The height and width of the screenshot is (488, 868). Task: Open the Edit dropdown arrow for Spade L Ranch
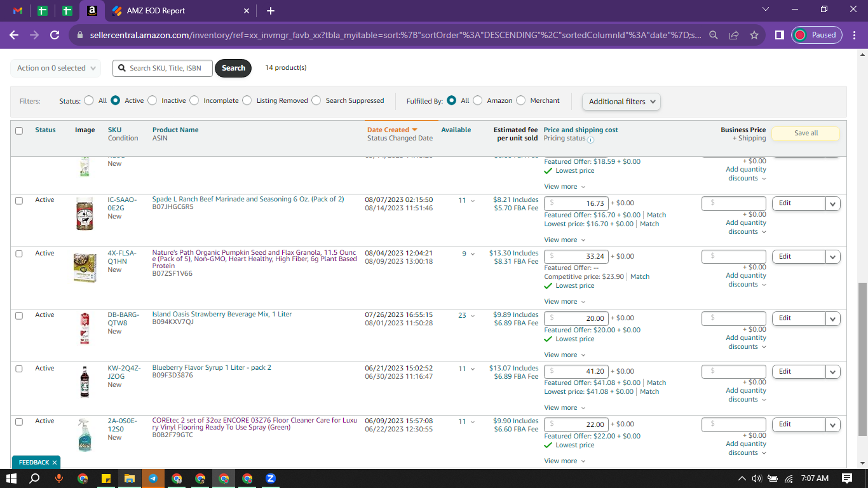coord(832,204)
